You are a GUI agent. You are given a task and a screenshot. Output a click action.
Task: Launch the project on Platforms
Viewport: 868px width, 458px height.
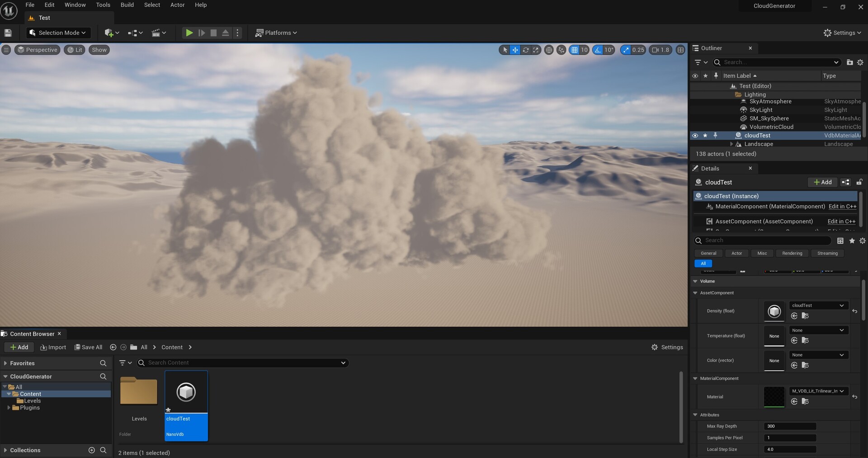coord(276,33)
